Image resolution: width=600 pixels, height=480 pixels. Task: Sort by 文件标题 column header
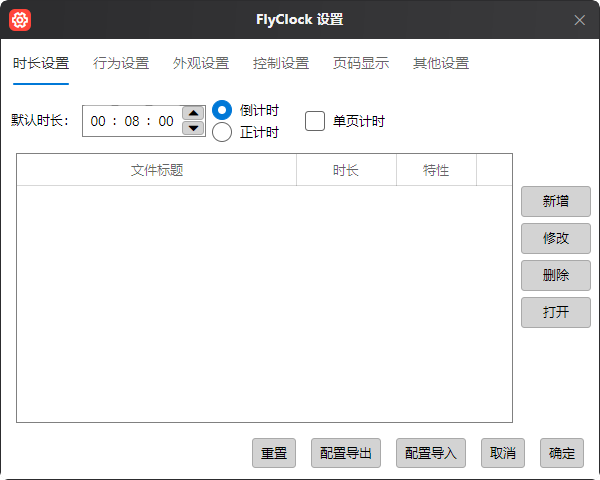(x=157, y=170)
